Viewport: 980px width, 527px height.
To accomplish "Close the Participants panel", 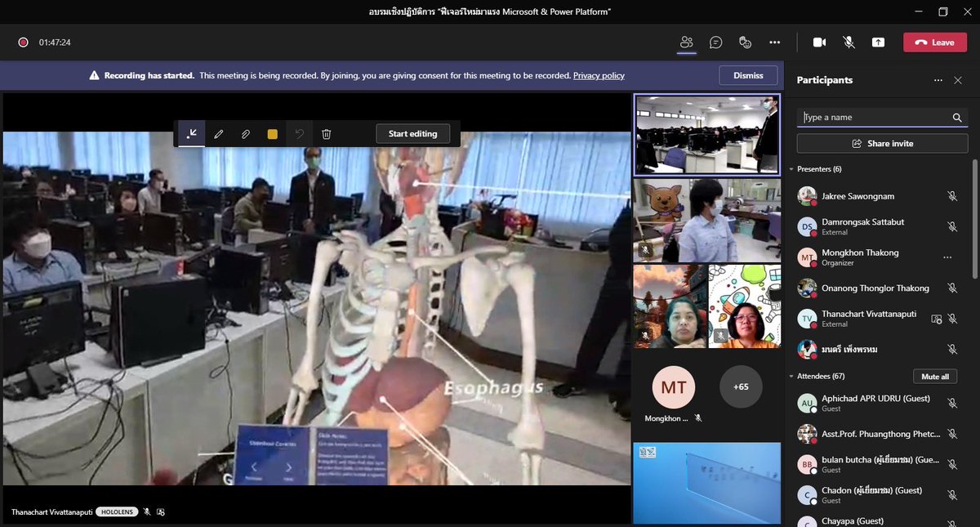I will (x=958, y=80).
